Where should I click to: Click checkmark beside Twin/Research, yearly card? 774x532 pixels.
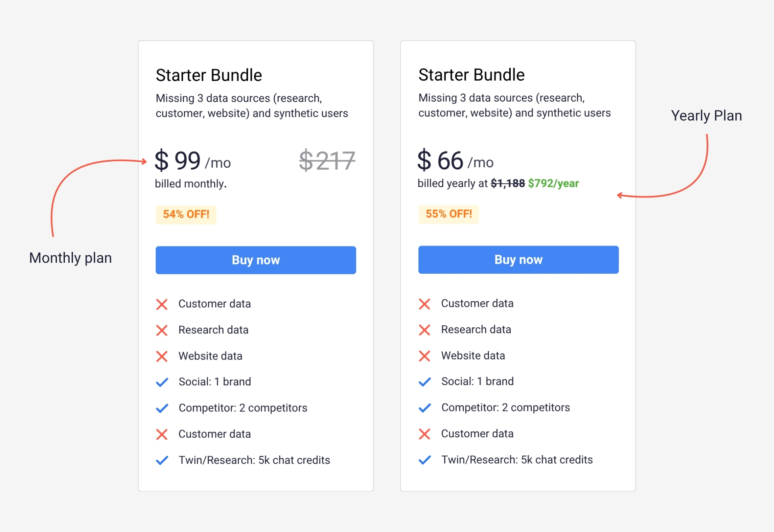[424, 460]
